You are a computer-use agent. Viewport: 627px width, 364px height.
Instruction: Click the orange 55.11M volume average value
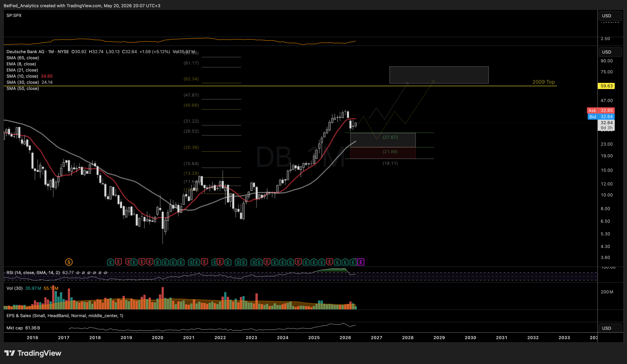51,288
